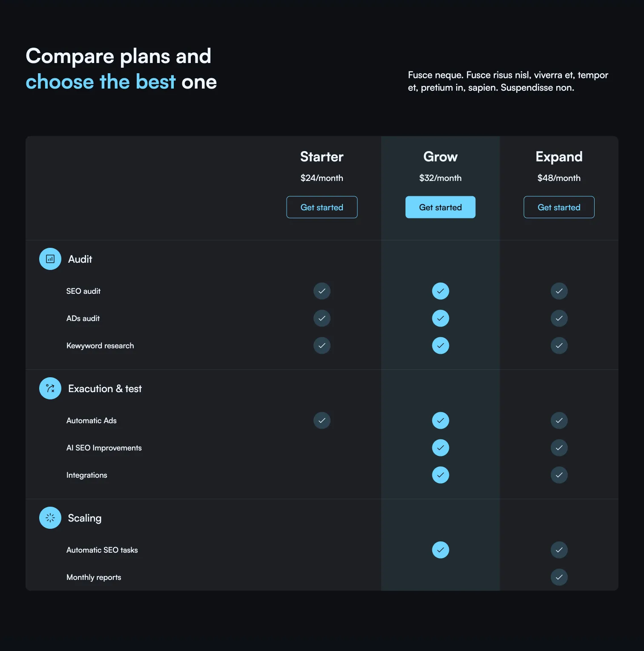
Task: Click Grow checkmark for ADs audit
Action: pos(440,318)
